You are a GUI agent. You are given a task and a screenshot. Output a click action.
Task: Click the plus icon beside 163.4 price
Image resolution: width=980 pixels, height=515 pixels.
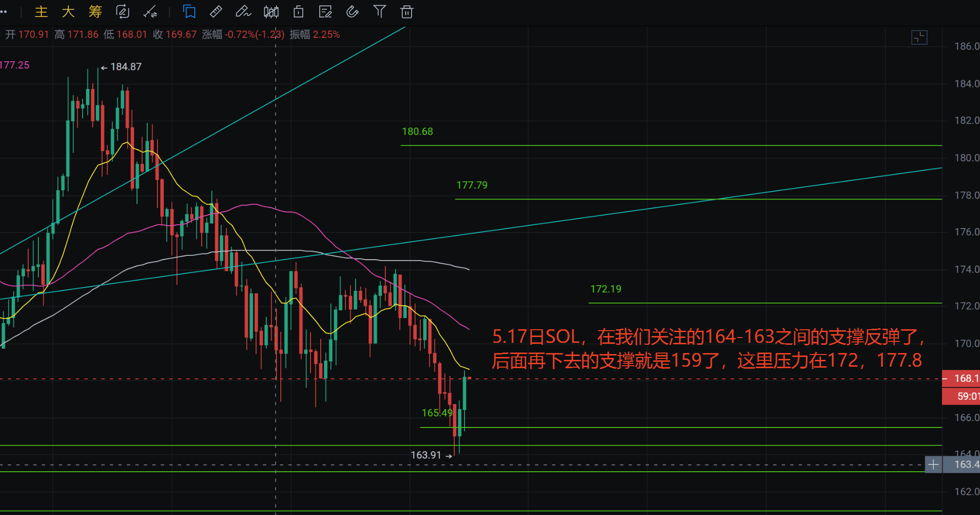(933, 464)
